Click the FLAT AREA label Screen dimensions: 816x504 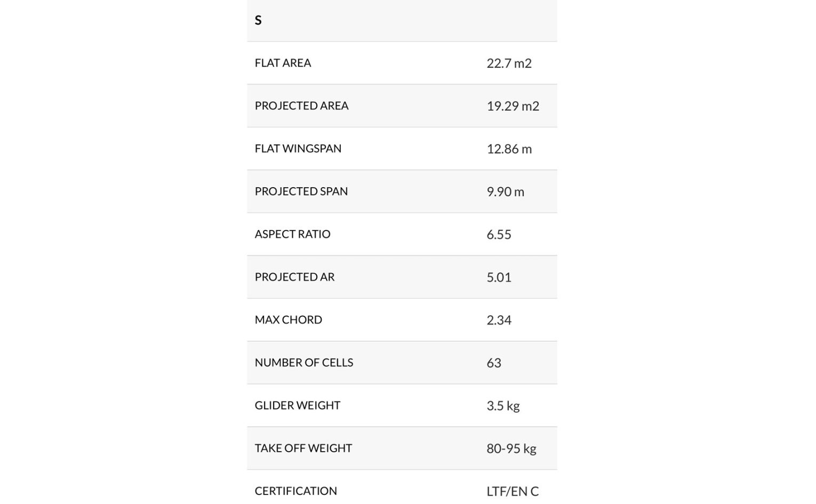tap(283, 63)
